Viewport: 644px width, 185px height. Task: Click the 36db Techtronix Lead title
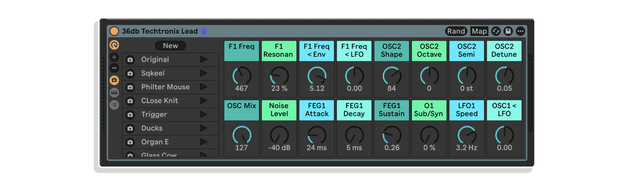pyautogui.click(x=160, y=31)
